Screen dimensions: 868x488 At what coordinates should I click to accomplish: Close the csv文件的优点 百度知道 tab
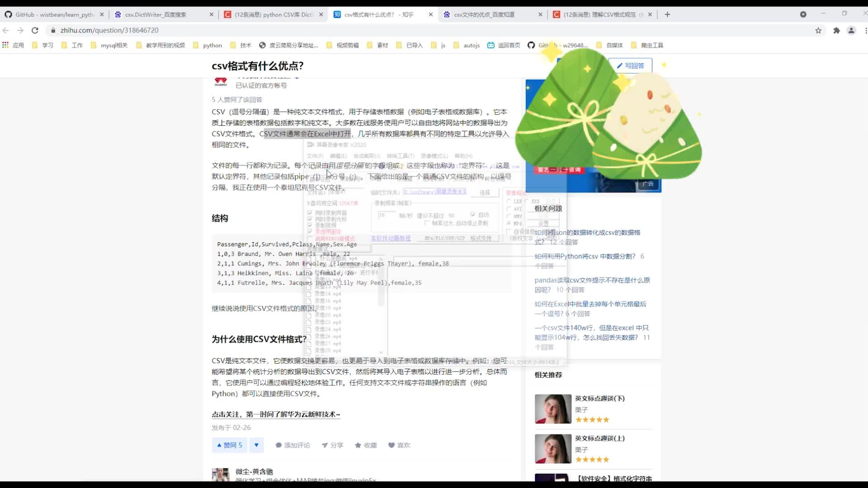[540, 14]
